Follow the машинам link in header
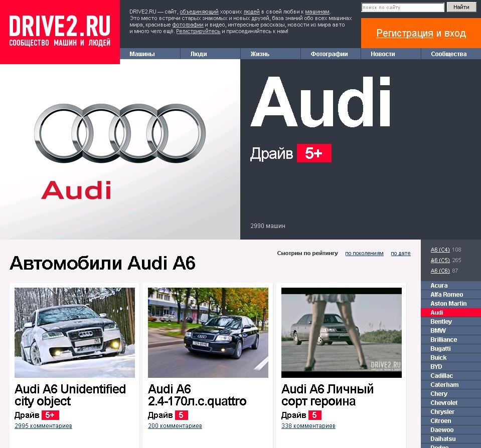This screenshot has width=481, height=448. [x=317, y=12]
